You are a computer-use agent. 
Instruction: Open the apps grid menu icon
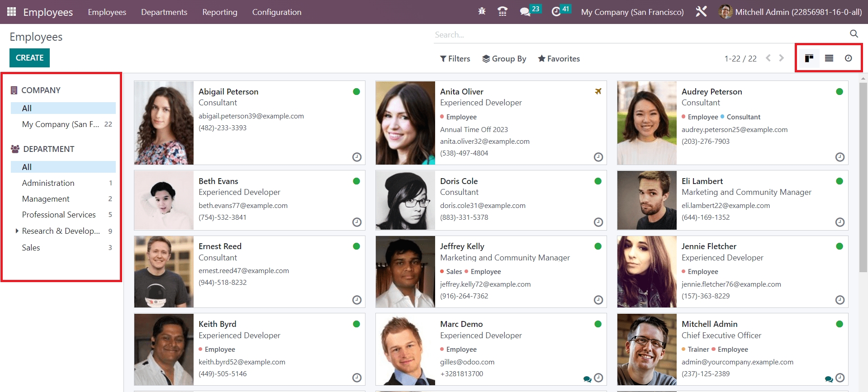coord(11,12)
